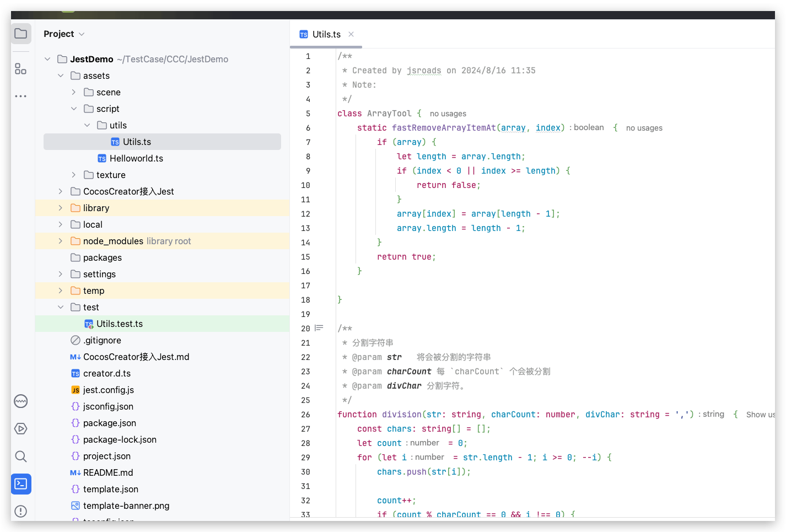786x532 pixels.
Task: Expand the settings folder
Action: pos(61,274)
